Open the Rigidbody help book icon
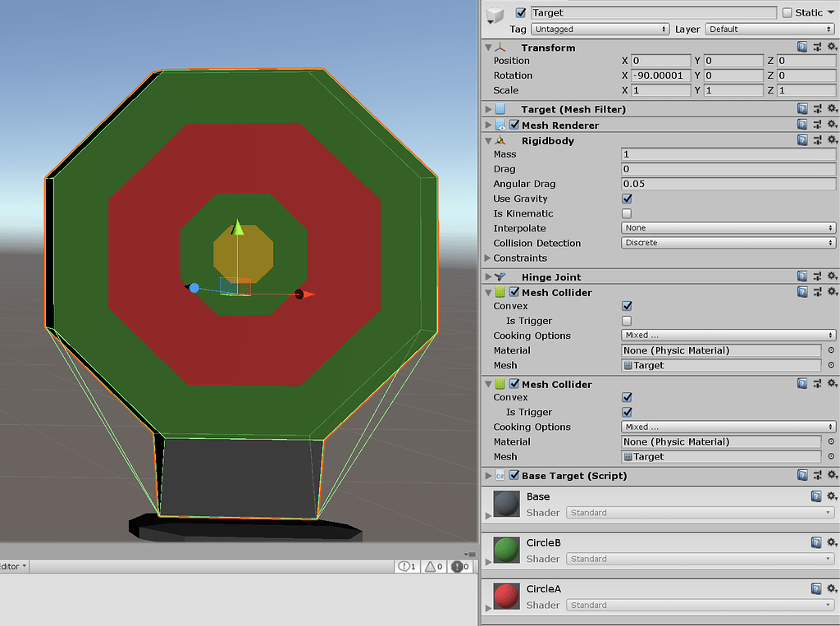840x626 pixels. coord(803,139)
